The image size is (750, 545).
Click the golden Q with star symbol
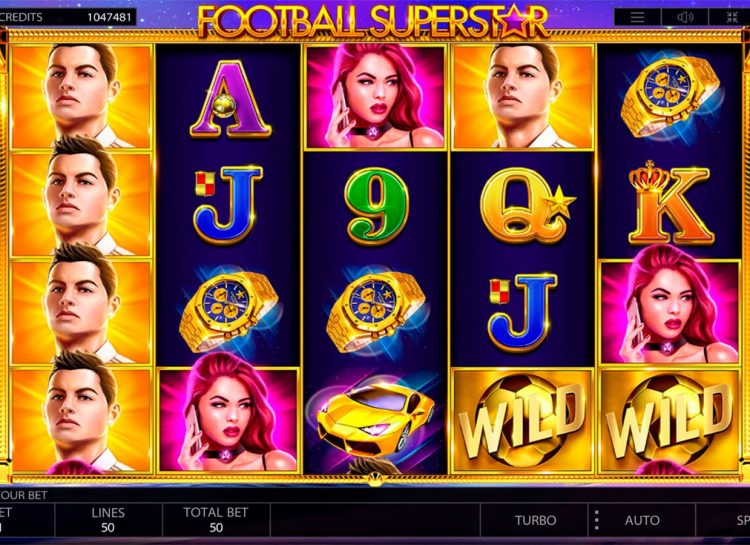[x=526, y=205]
